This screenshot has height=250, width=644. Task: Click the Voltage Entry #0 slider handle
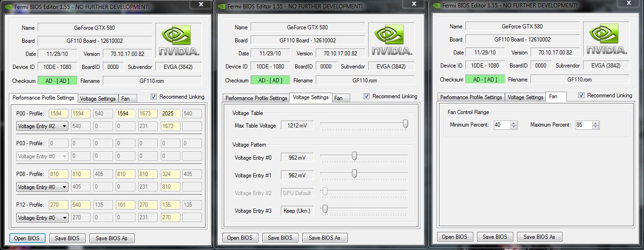(x=354, y=156)
